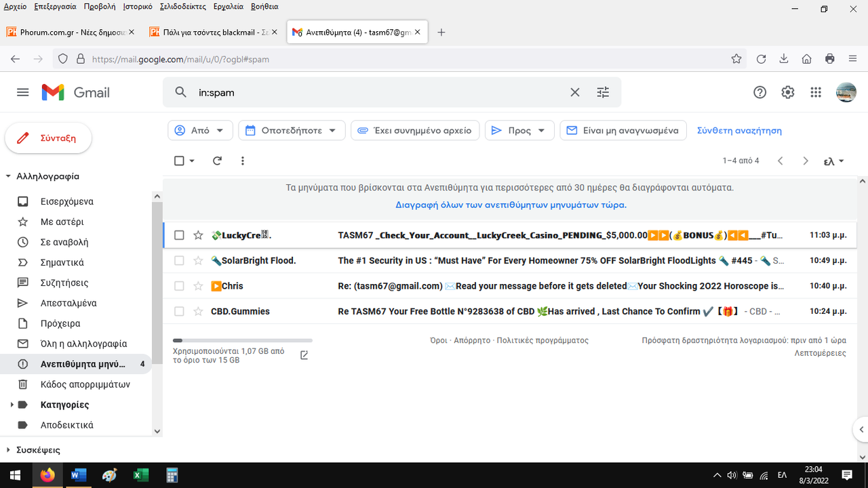The width and height of the screenshot is (868, 488).
Task: Expand the Συσκέψεις section
Action: 8,449
